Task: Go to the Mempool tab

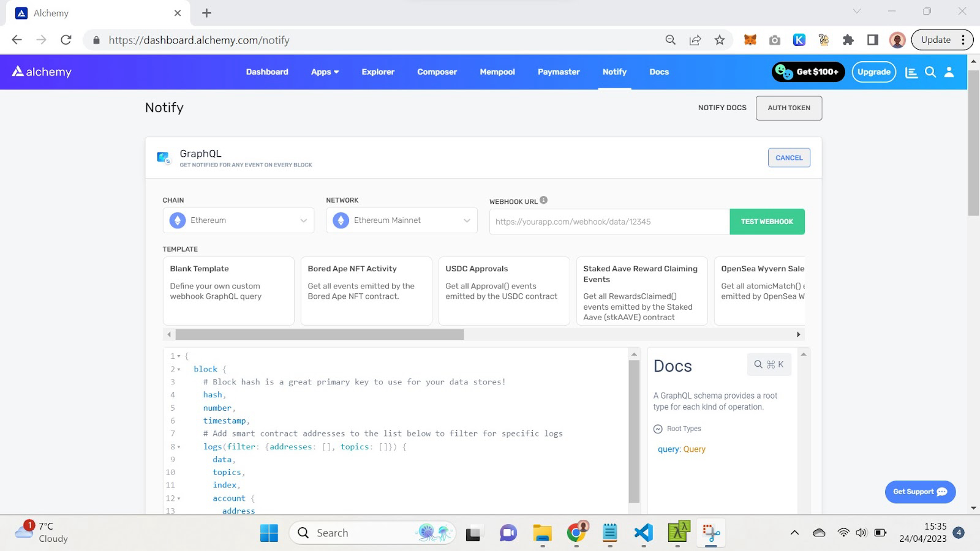Action: [497, 72]
